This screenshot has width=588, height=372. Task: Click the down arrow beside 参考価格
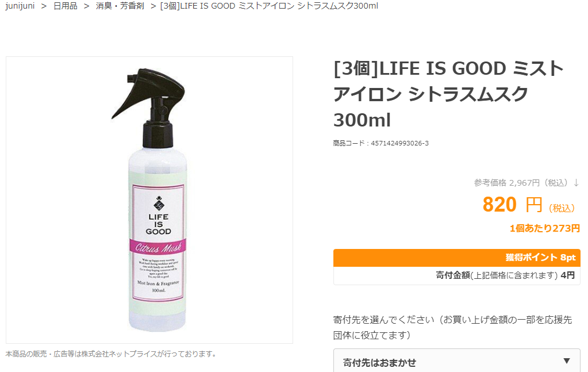click(577, 183)
